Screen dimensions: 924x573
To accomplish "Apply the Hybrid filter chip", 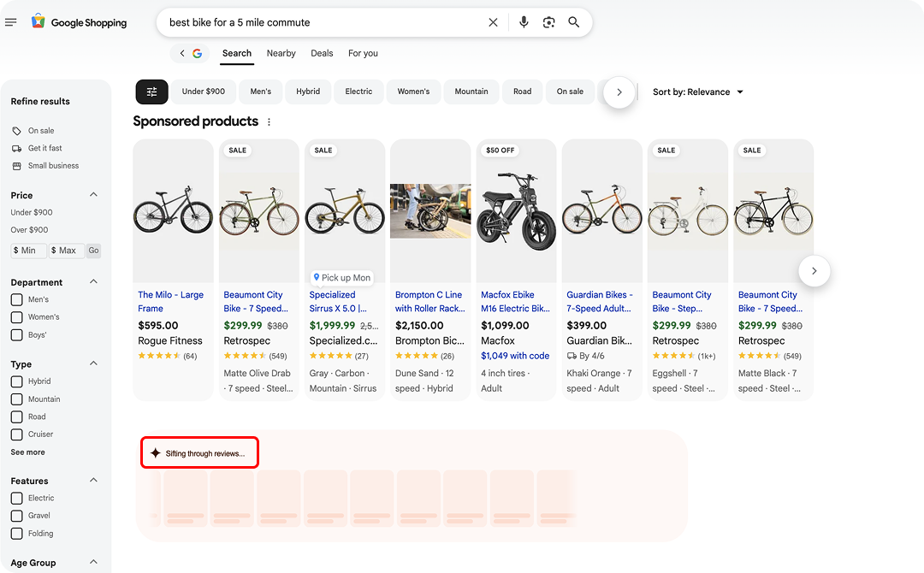I will click(x=308, y=92).
